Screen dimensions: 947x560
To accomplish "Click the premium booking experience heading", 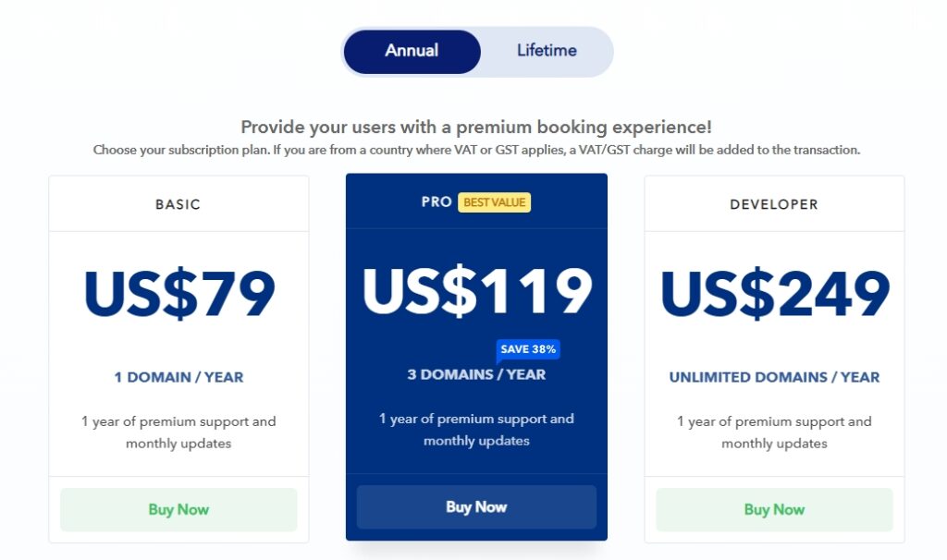I will 476,128.
